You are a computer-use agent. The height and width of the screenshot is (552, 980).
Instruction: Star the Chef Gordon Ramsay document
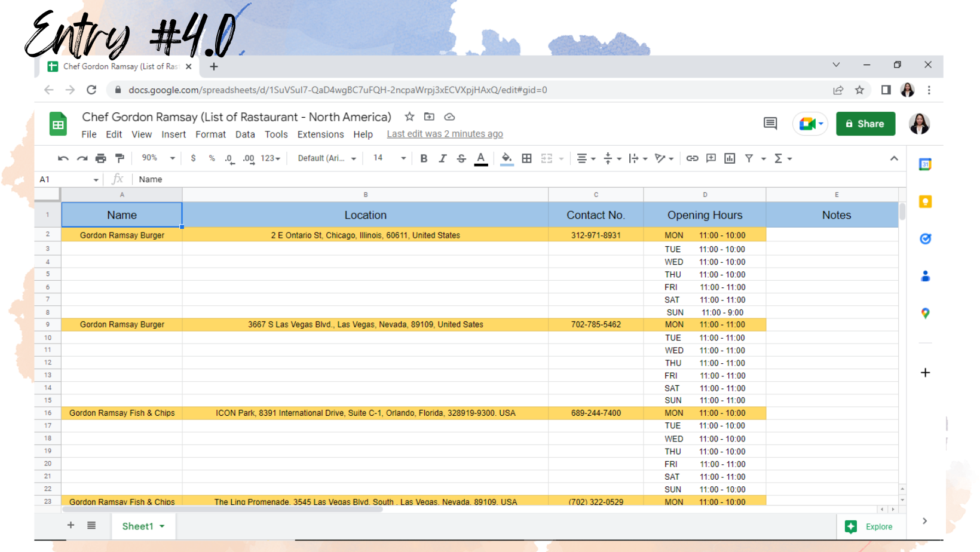pos(409,116)
